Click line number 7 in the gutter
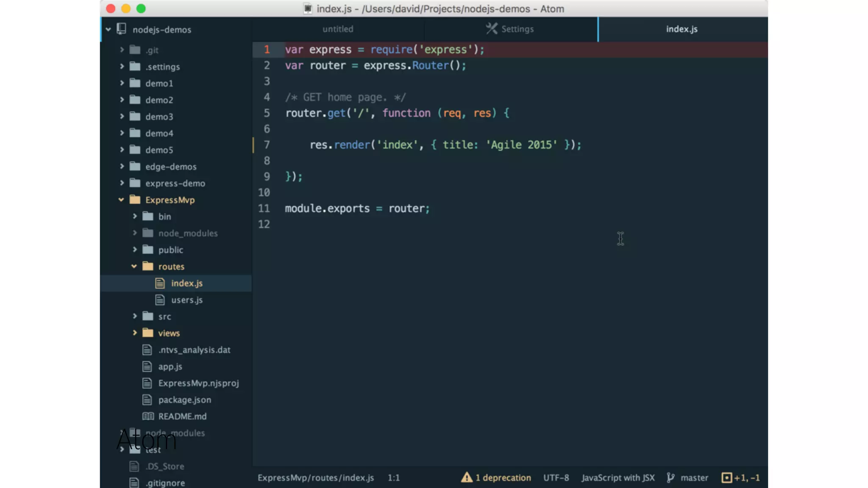The height and width of the screenshot is (488, 868). click(267, 145)
